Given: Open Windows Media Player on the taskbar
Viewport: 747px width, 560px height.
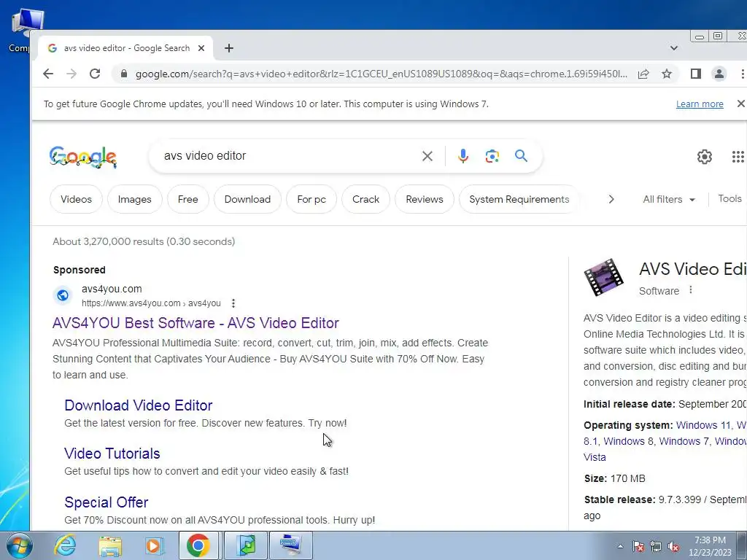Looking at the screenshot, I should (x=154, y=545).
